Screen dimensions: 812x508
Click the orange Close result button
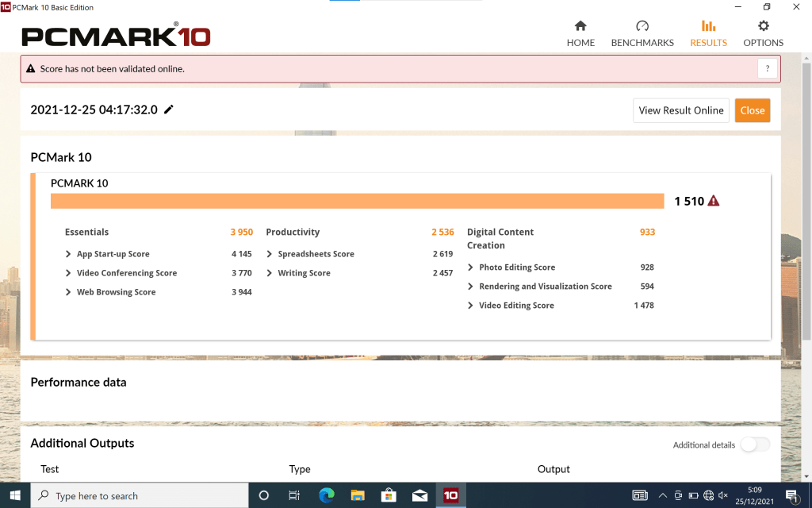pos(753,110)
